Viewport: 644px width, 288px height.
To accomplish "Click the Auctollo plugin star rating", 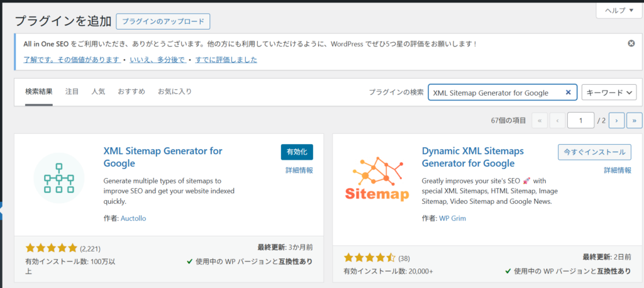I will coord(51,248).
